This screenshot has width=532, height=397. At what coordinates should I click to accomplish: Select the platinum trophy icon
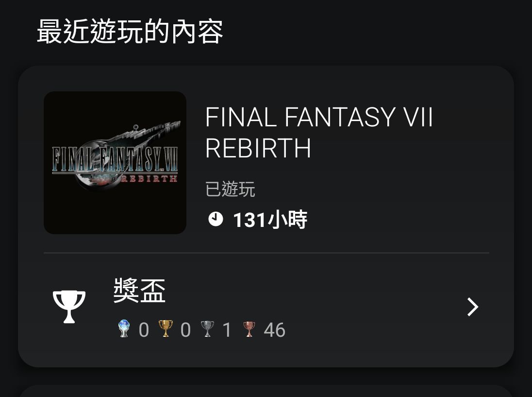(124, 329)
